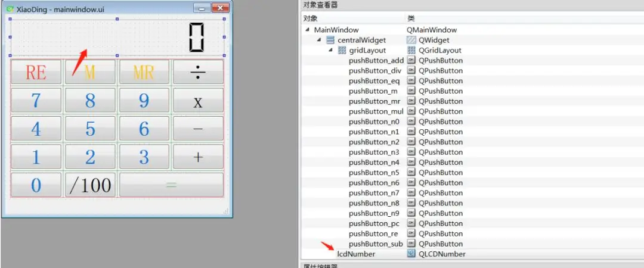Image resolution: width=644 pixels, height=268 pixels.
Task: Select gridLayout in object tree
Action: pyautogui.click(x=367, y=51)
